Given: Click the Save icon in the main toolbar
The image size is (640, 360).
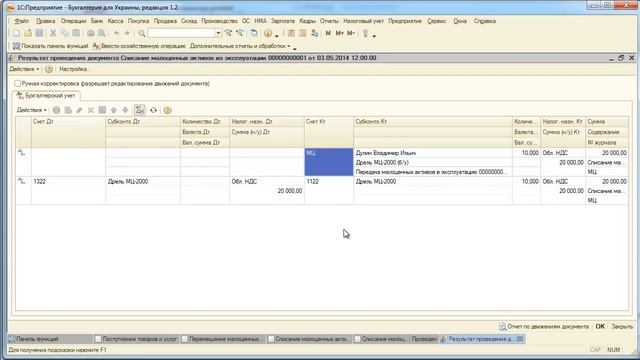Looking at the screenshot, I should tap(39, 33).
